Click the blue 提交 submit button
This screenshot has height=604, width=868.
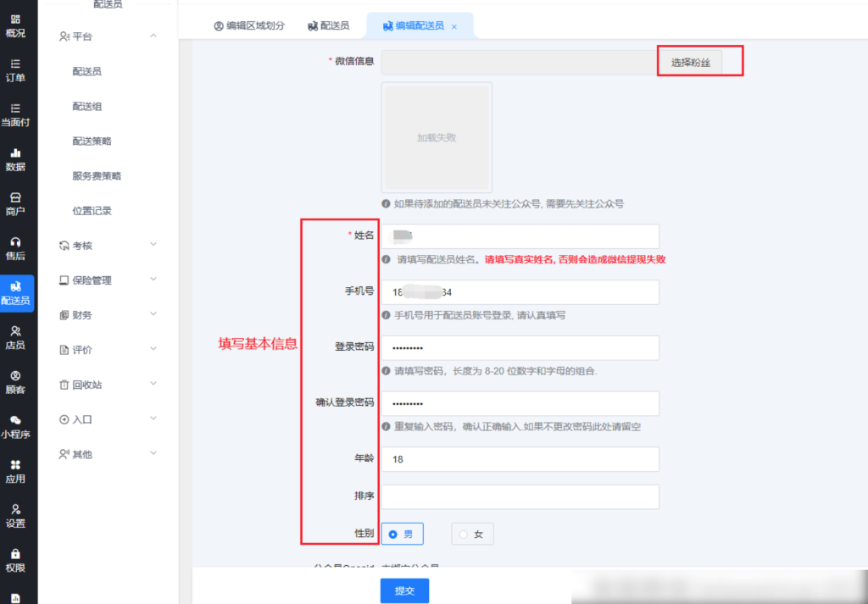[x=404, y=590]
